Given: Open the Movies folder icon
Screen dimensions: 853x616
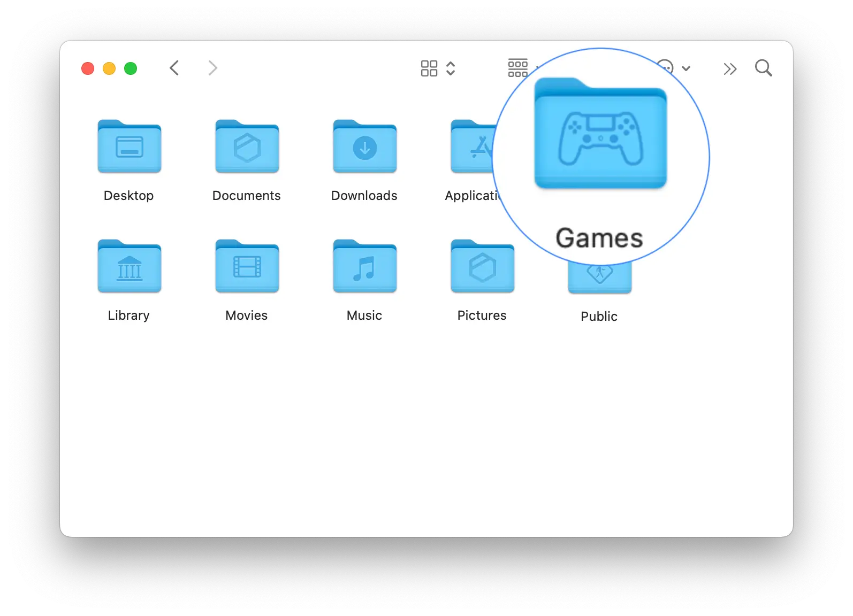Looking at the screenshot, I should [247, 266].
